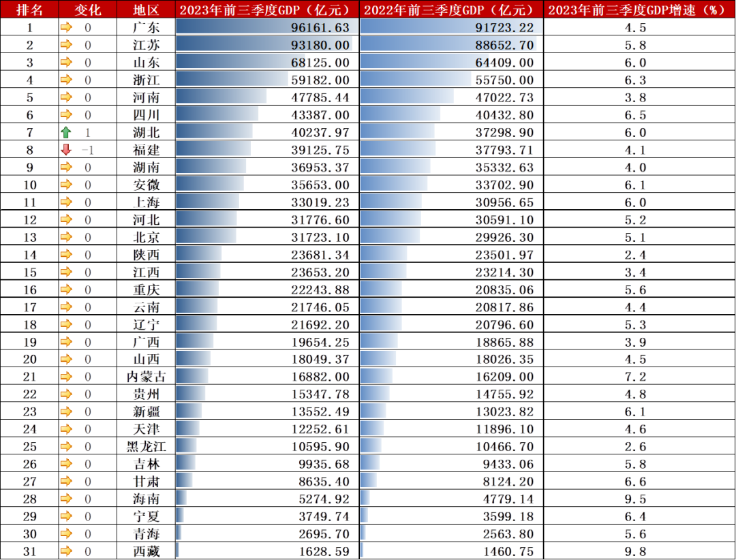Select the -1 change value for 福建
This screenshot has height=560, width=736.
(x=88, y=150)
